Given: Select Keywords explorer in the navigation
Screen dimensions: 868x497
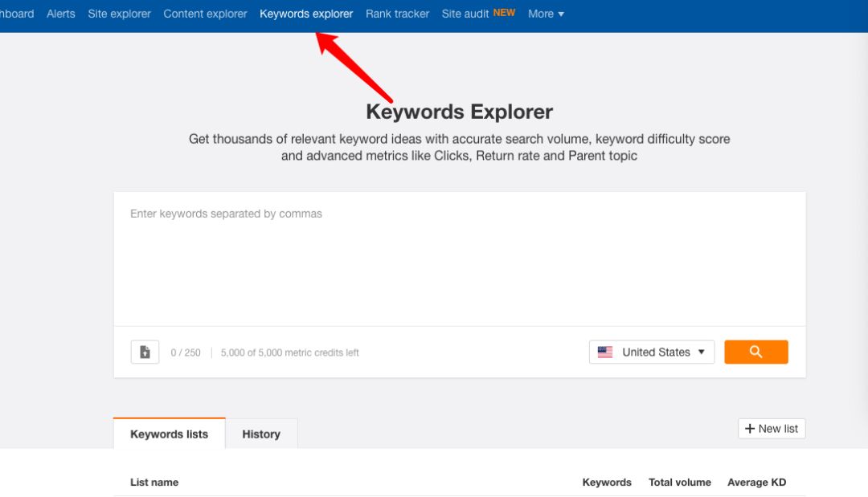Looking at the screenshot, I should pos(306,14).
